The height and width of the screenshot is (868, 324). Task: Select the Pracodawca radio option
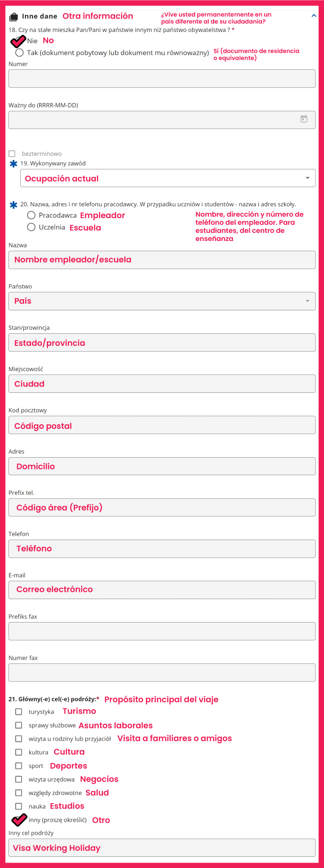coord(31,215)
